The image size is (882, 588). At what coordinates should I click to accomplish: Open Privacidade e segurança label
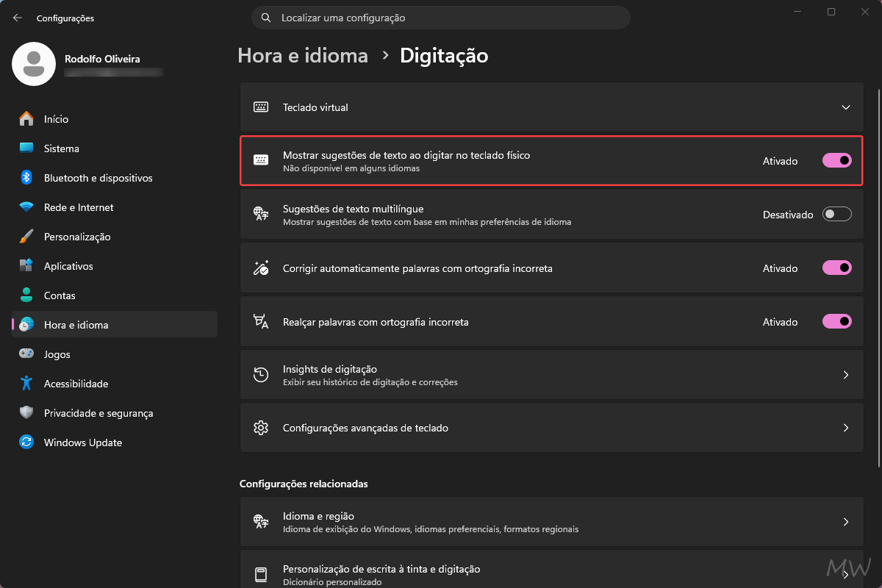click(x=98, y=413)
